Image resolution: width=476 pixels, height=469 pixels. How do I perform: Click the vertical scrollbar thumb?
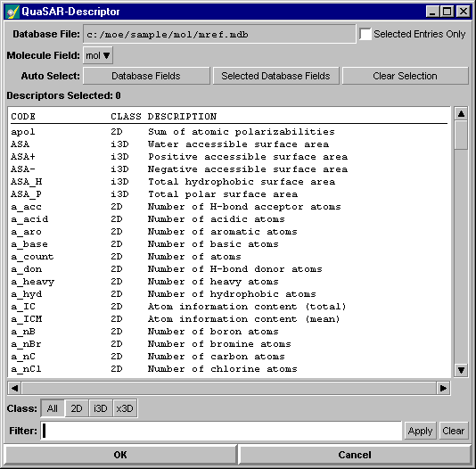[461, 136]
